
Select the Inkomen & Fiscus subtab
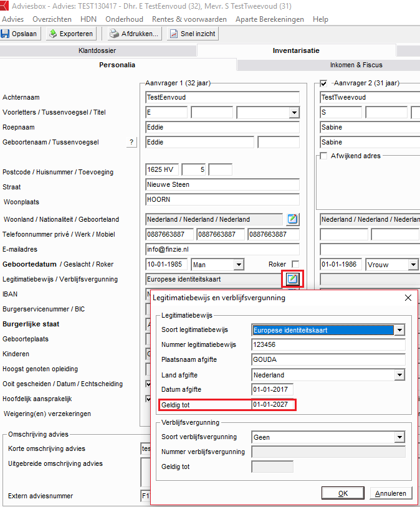click(356, 65)
